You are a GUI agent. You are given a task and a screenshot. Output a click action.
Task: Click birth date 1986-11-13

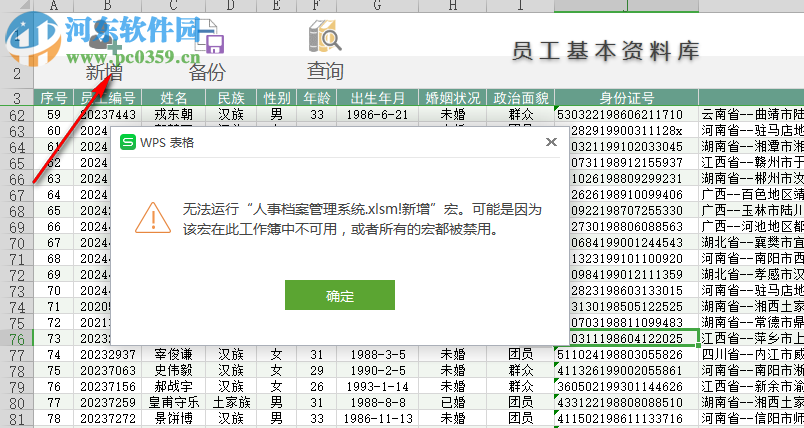378,418
